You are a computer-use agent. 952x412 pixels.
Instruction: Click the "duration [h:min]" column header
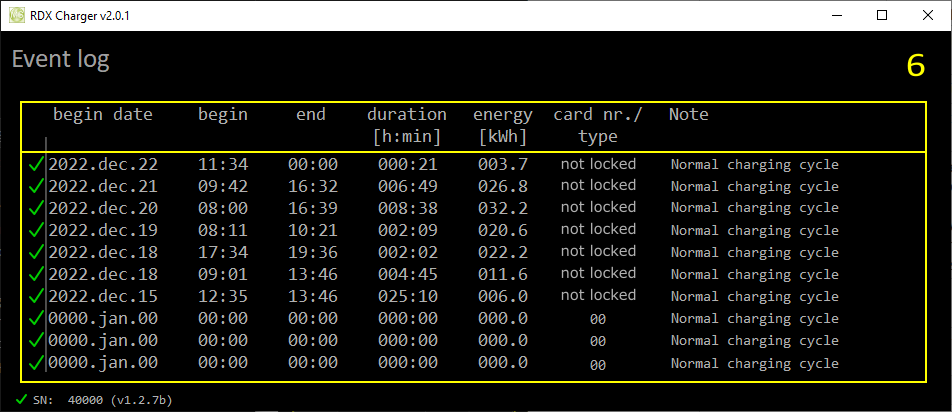pos(406,125)
